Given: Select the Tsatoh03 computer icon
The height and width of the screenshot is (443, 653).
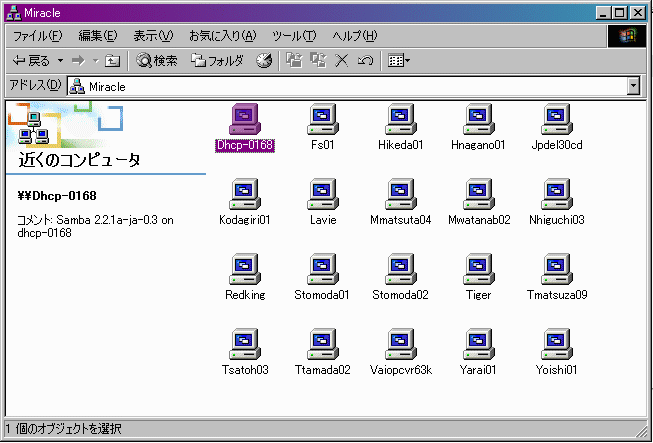Looking at the screenshot, I should pos(245,344).
